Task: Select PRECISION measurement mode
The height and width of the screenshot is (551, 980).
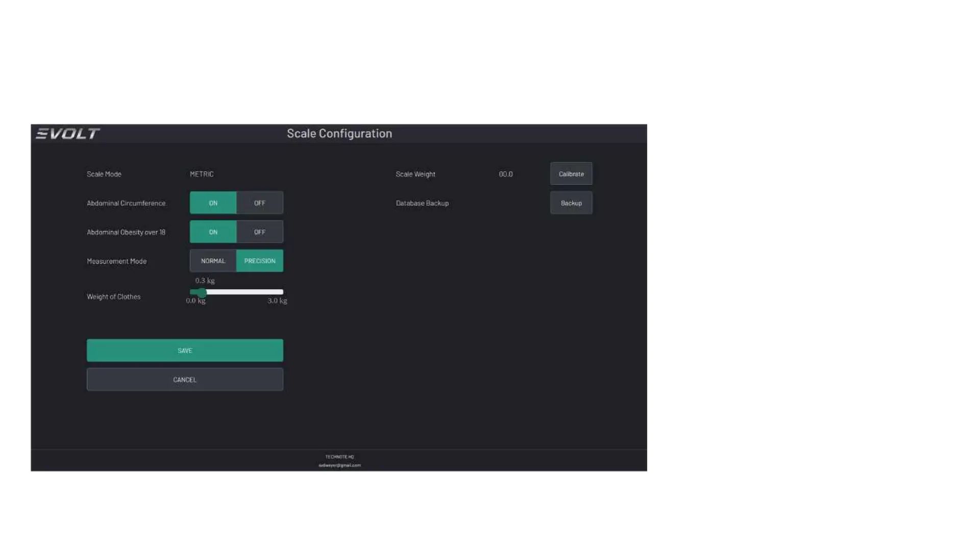Action: pos(260,261)
